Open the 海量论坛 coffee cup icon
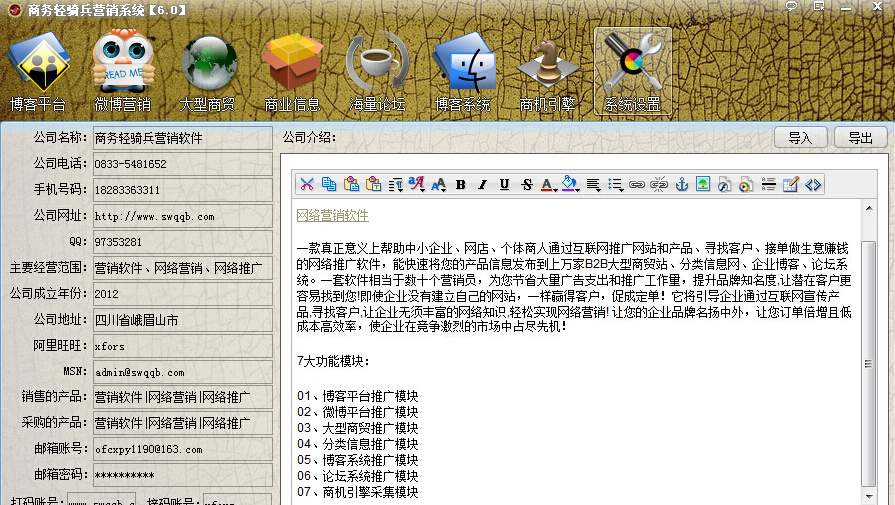 377,71
